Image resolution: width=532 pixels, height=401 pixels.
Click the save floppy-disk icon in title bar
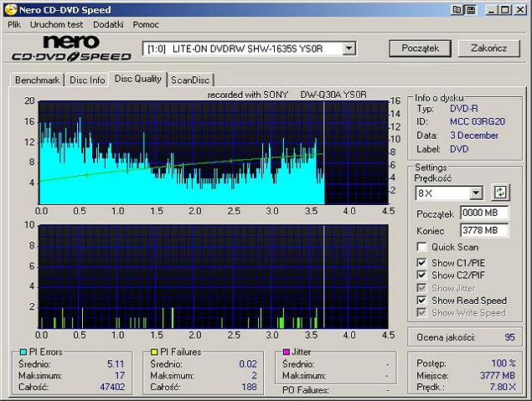click(x=471, y=10)
